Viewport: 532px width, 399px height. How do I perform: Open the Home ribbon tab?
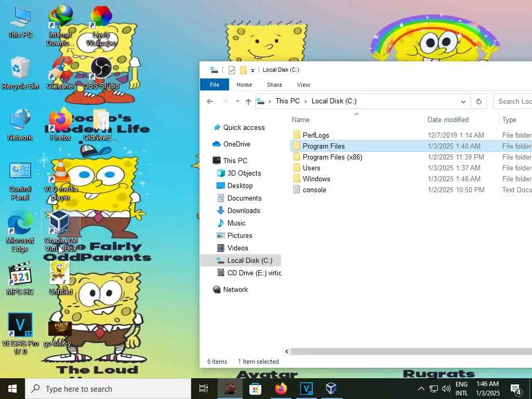click(244, 85)
